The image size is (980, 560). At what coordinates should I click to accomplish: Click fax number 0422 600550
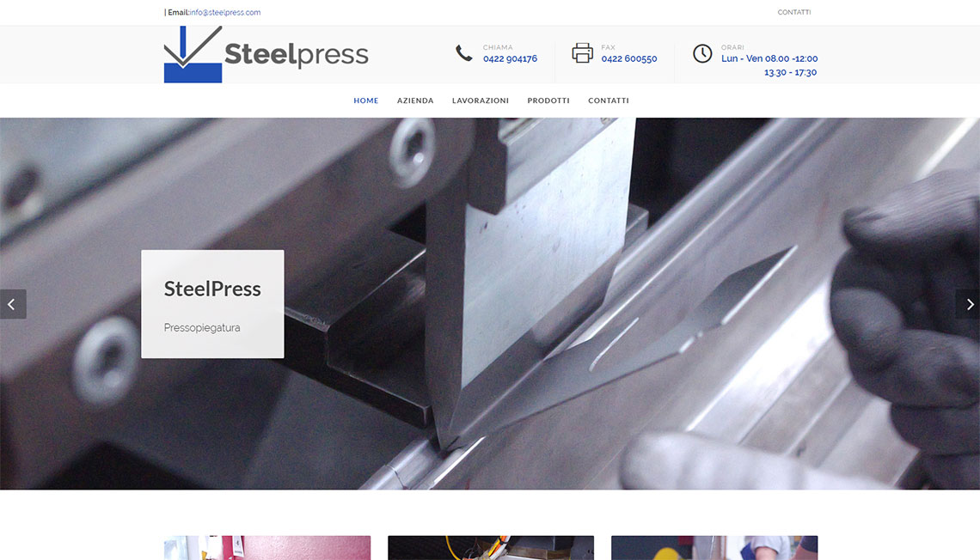[629, 58]
